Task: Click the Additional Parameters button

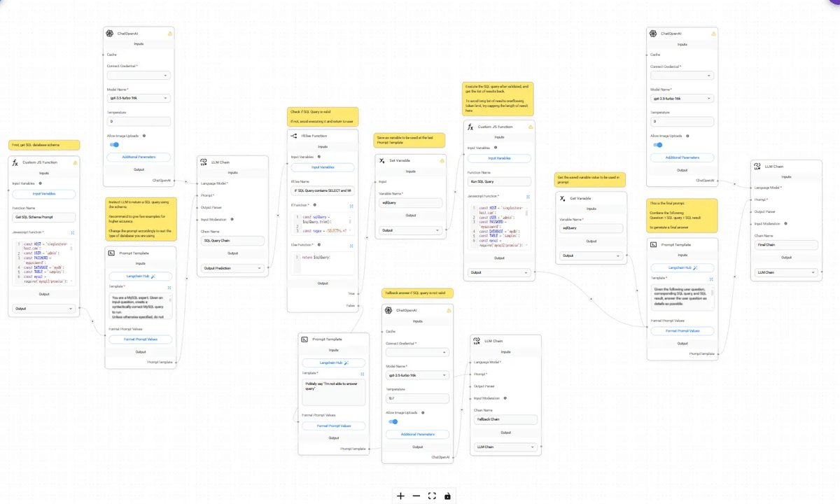Action: pyautogui.click(x=138, y=157)
